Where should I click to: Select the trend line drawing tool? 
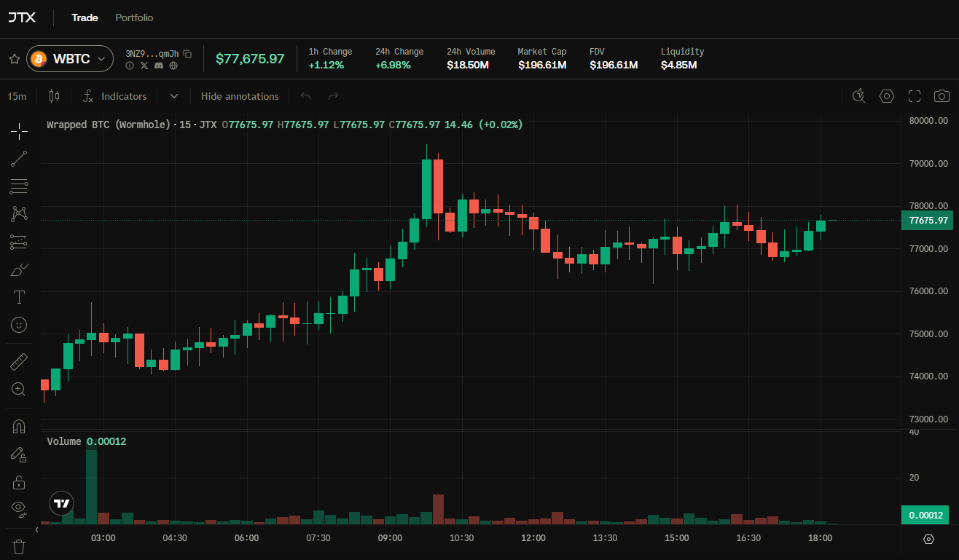[x=19, y=159]
